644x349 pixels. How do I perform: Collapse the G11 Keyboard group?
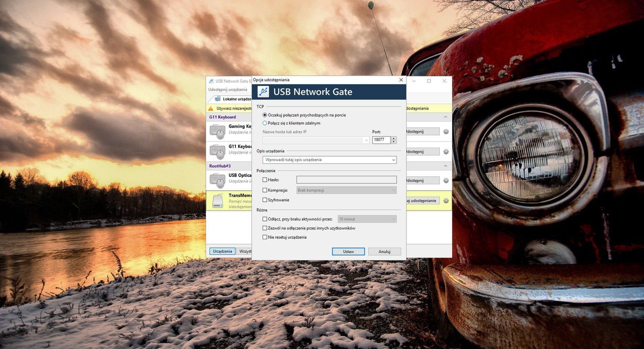click(446, 117)
